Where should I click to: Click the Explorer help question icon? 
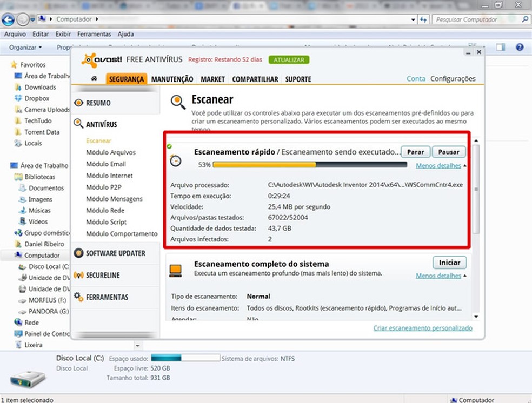click(520, 47)
